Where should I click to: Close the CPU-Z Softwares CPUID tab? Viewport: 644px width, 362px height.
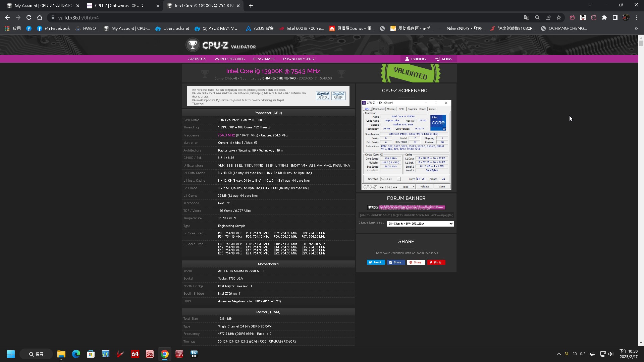[x=158, y=6]
